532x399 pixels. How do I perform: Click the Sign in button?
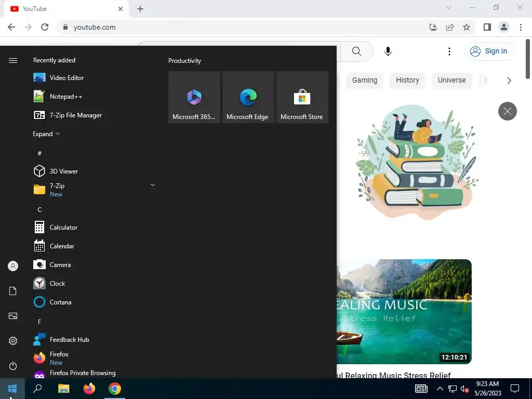pyautogui.click(x=489, y=51)
